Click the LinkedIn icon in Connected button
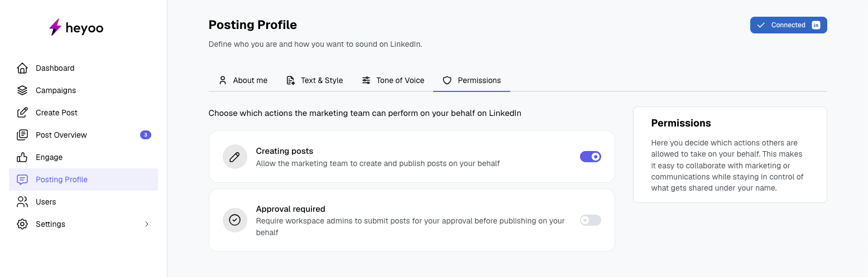 [816, 25]
